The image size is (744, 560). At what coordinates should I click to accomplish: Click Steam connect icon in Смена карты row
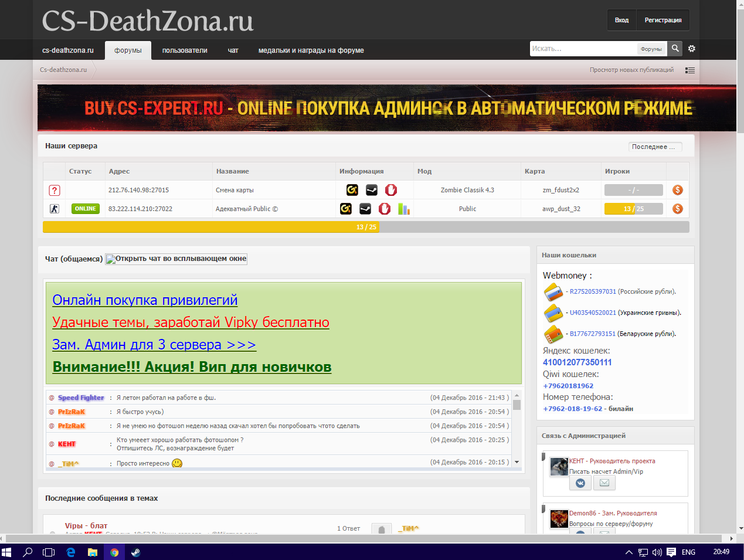pyautogui.click(x=372, y=190)
